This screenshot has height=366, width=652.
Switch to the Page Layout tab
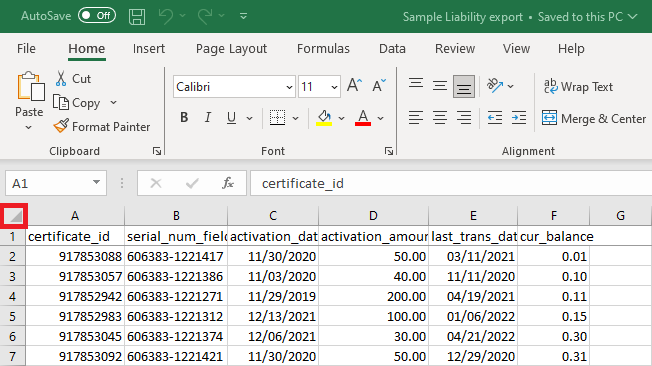(231, 49)
